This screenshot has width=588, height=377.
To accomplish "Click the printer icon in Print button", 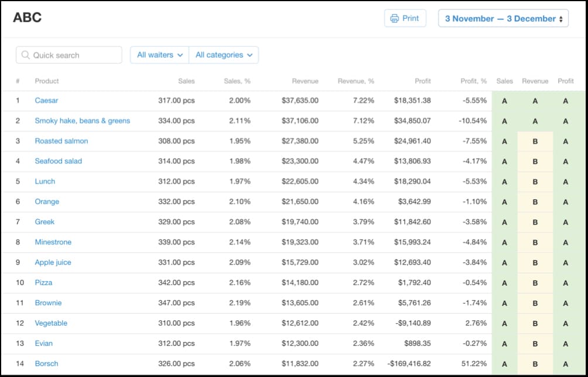I will (395, 18).
